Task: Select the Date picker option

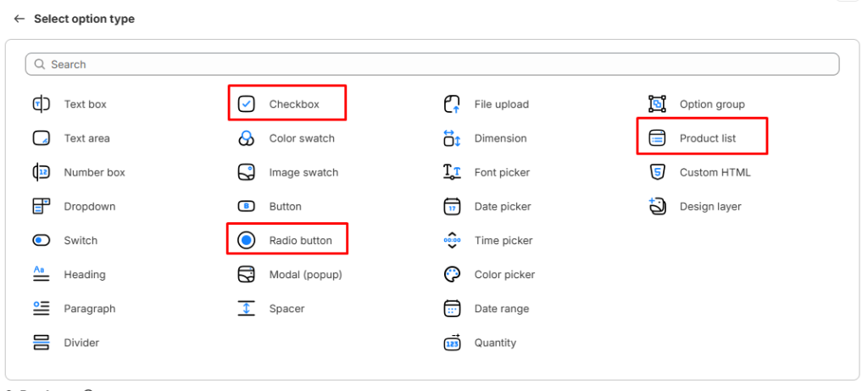Action: point(502,206)
